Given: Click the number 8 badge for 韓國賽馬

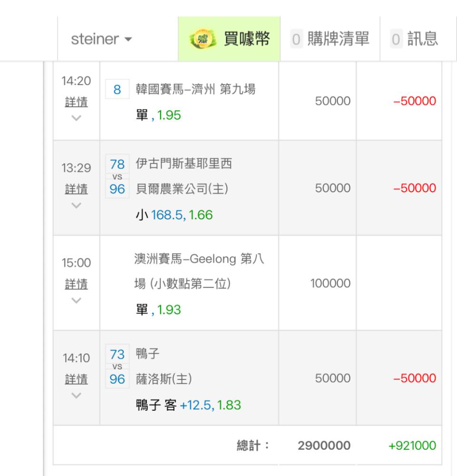Looking at the screenshot, I should pos(117,89).
